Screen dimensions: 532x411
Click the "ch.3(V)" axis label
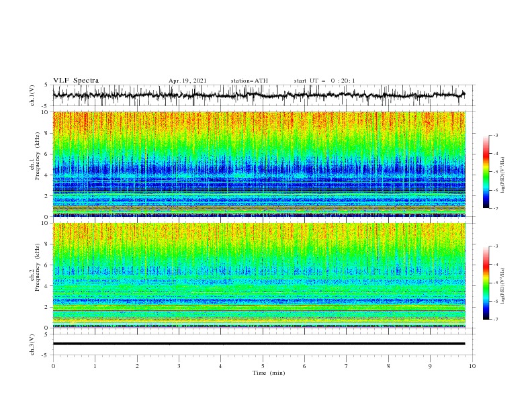32,345
